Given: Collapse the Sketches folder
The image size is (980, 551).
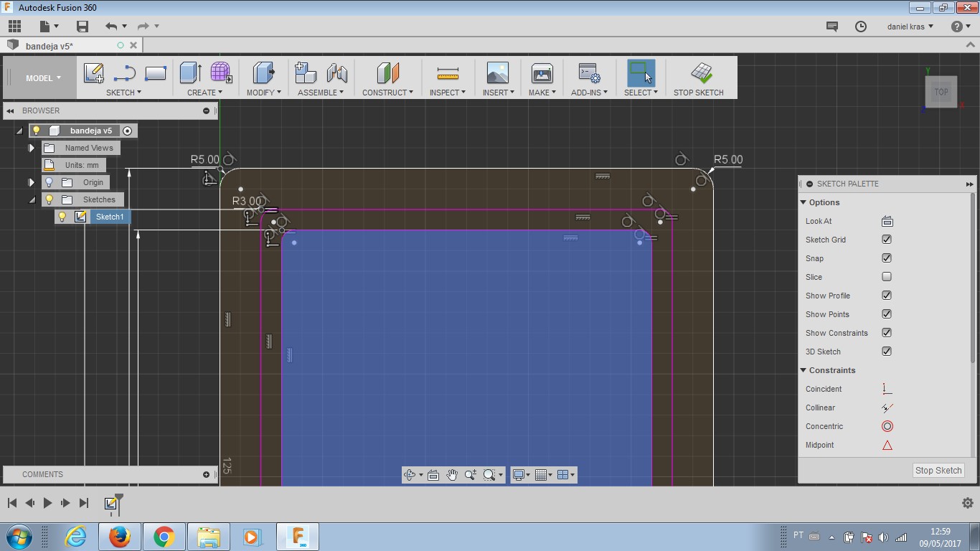Looking at the screenshot, I should [32, 199].
